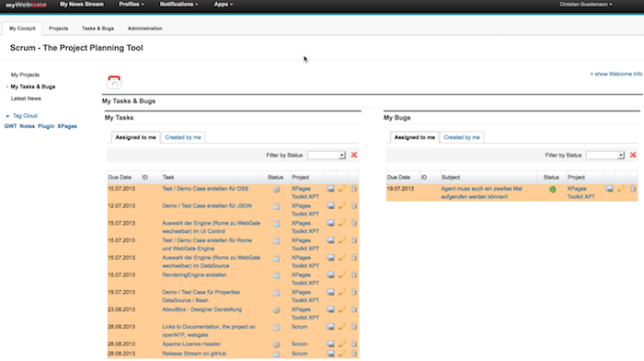Click Subject column header in My Bugs
The width and height of the screenshot is (644, 361).
[451, 177]
